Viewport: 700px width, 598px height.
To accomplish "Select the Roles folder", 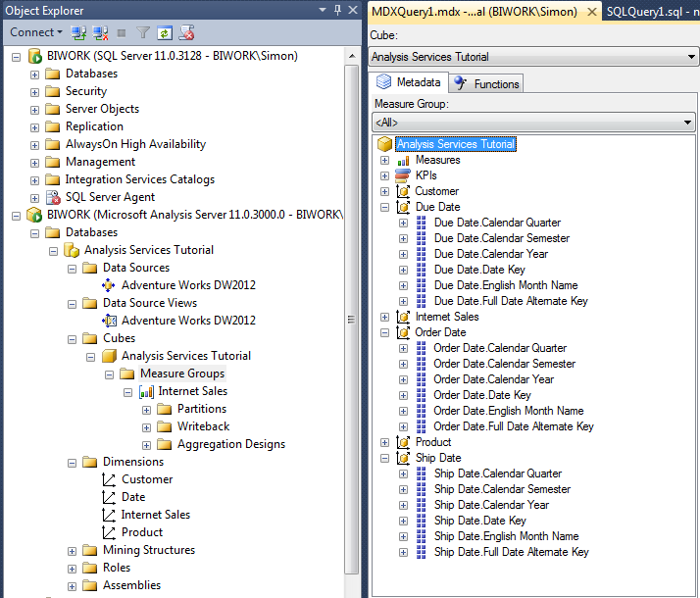I will [x=117, y=568].
